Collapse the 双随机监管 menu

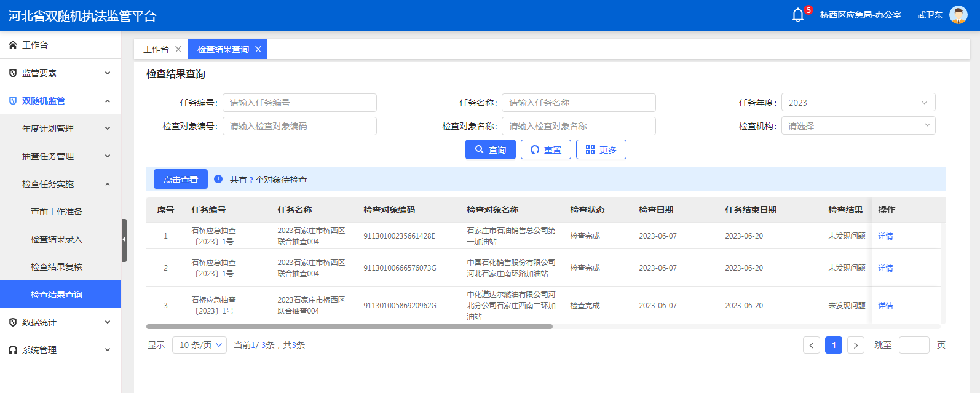click(x=108, y=101)
